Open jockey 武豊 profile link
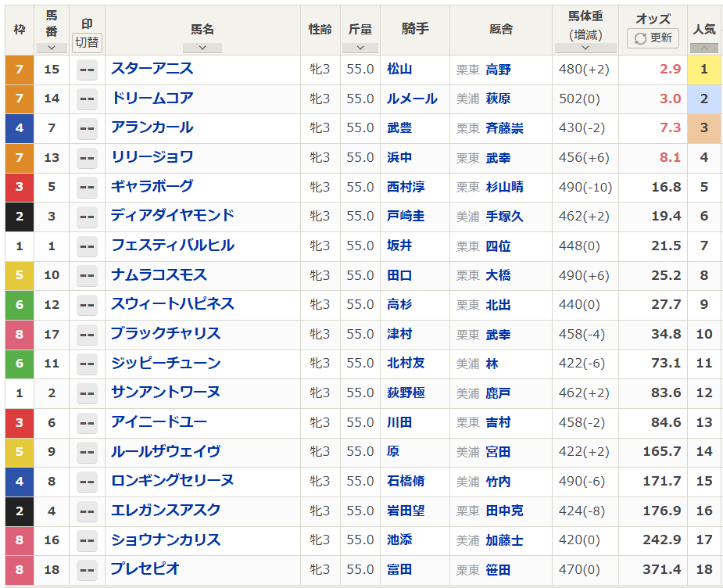Screen dimensions: 723x588 click(x=399, y=127)
